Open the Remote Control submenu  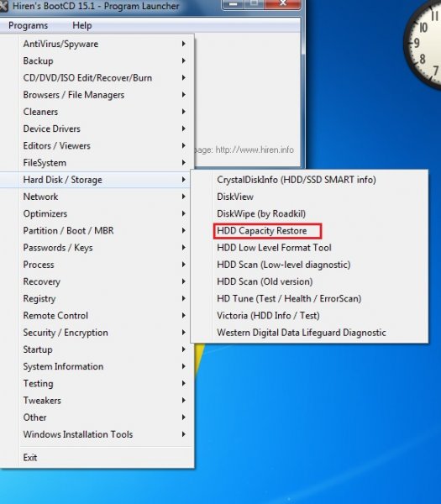[97, 316]
